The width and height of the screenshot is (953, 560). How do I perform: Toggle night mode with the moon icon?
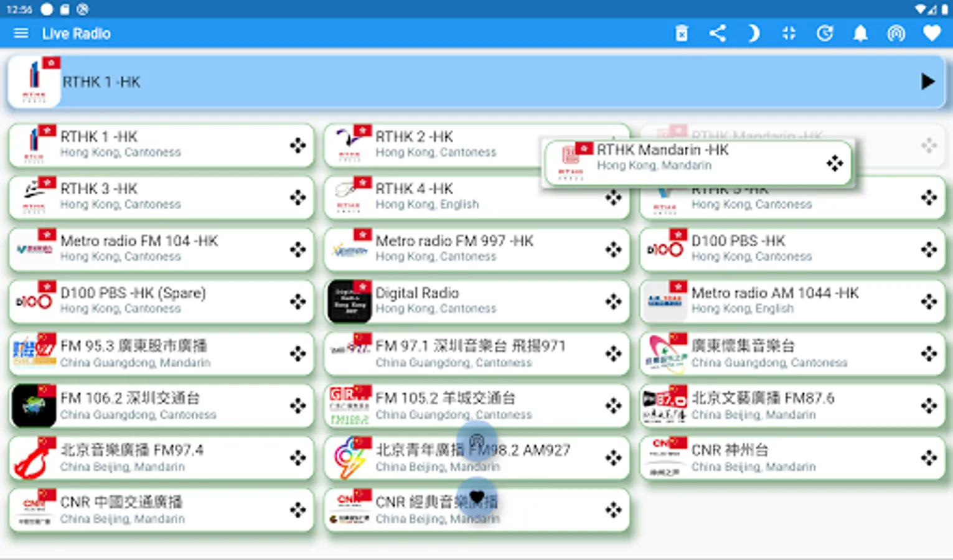click(753, 34)
